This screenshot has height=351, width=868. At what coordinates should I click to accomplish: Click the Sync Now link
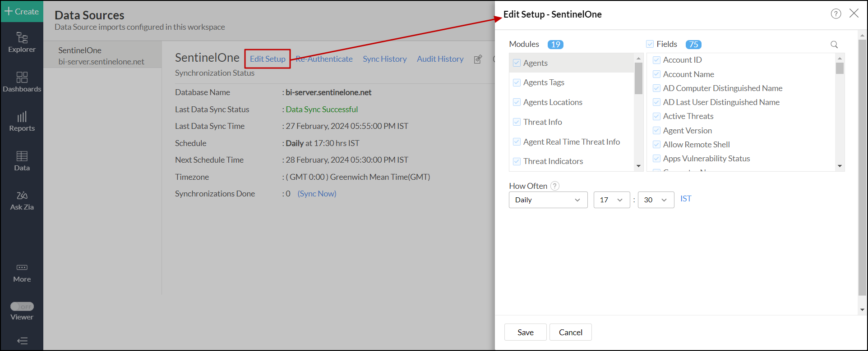point(317,194)
